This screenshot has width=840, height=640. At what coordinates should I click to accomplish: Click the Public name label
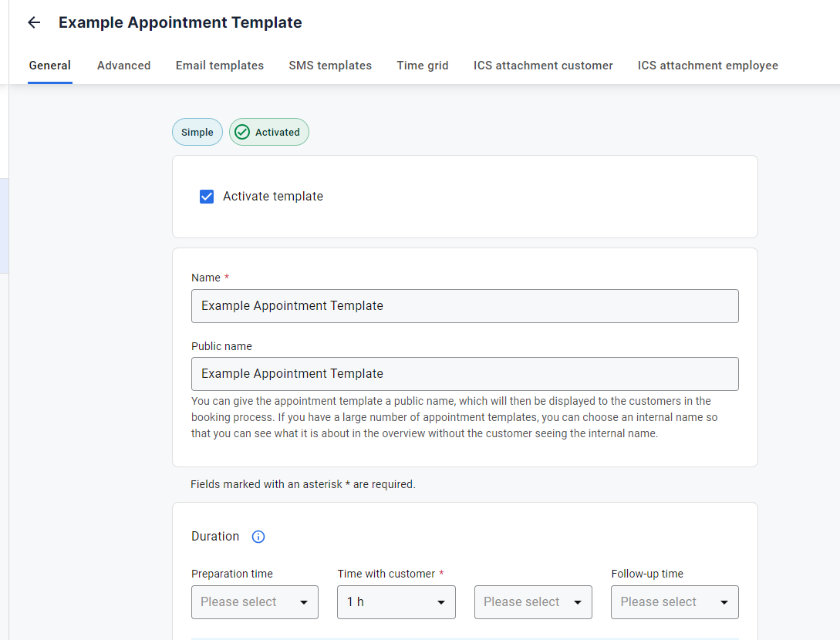222,346
